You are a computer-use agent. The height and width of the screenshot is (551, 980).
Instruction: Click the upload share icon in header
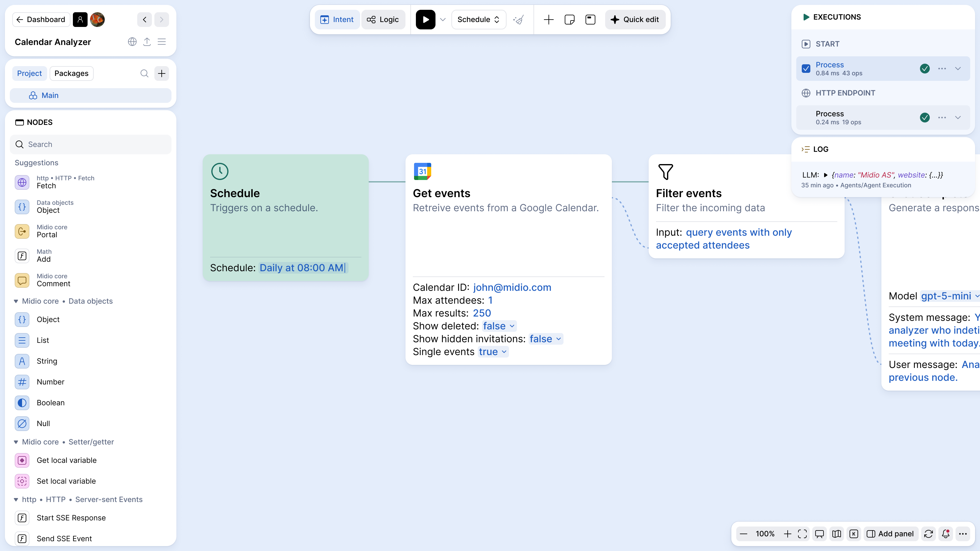click(x=147, y=42)
